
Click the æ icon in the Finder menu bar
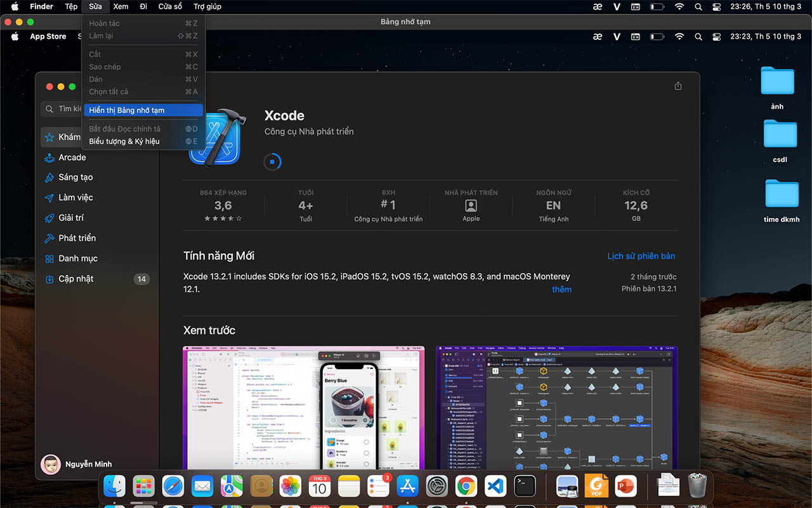click(x=598, y=6)
